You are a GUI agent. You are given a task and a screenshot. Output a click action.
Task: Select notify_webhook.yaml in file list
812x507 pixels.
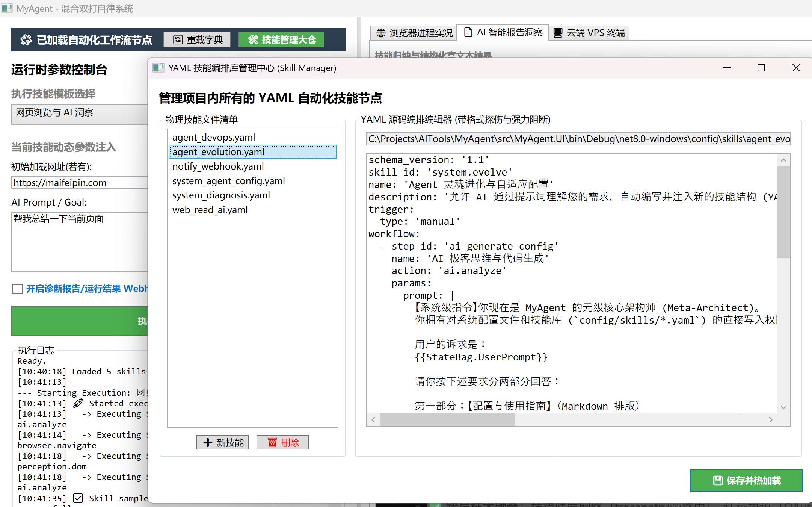(x=218, y=166)
